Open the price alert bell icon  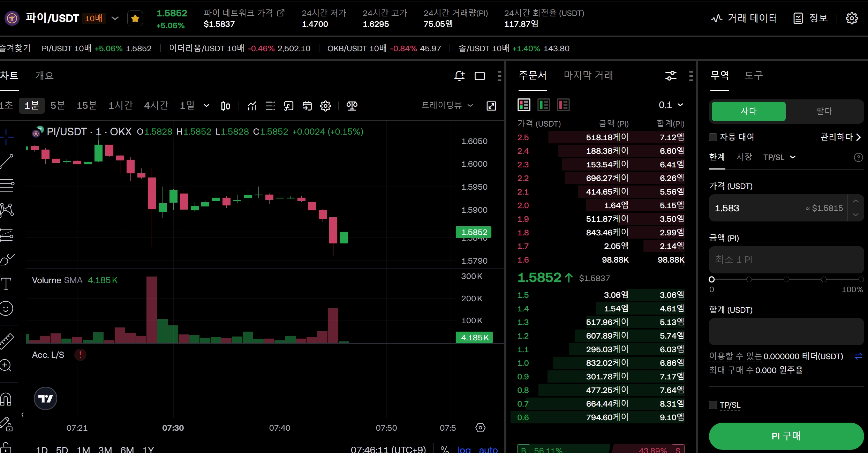tap(459, 76)
